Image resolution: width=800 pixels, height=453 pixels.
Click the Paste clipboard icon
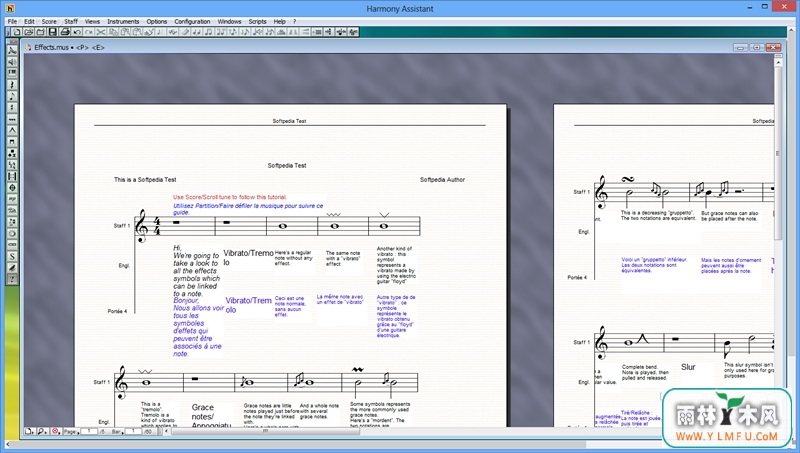tap(126, 32)
